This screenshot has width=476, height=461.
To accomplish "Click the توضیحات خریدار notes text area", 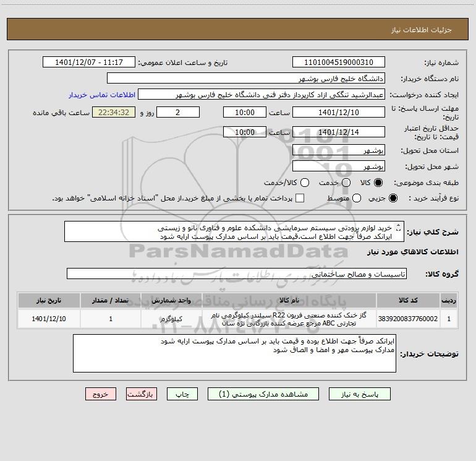I will tap(234, 353).
